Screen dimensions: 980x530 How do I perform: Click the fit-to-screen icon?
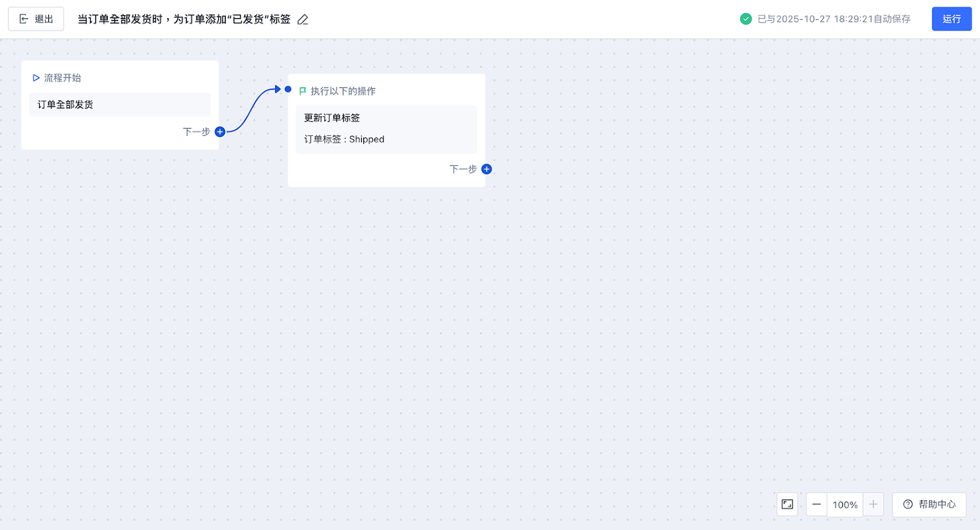(787, 504)
